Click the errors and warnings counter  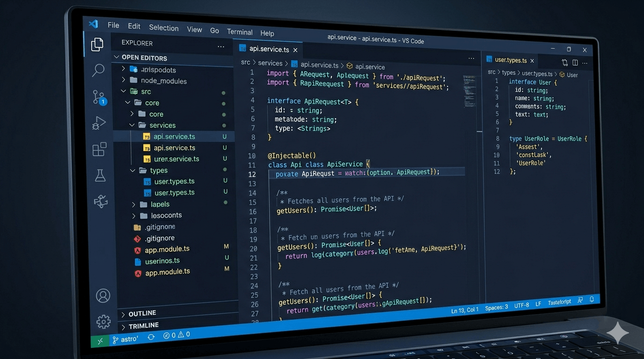pos(176,335)
